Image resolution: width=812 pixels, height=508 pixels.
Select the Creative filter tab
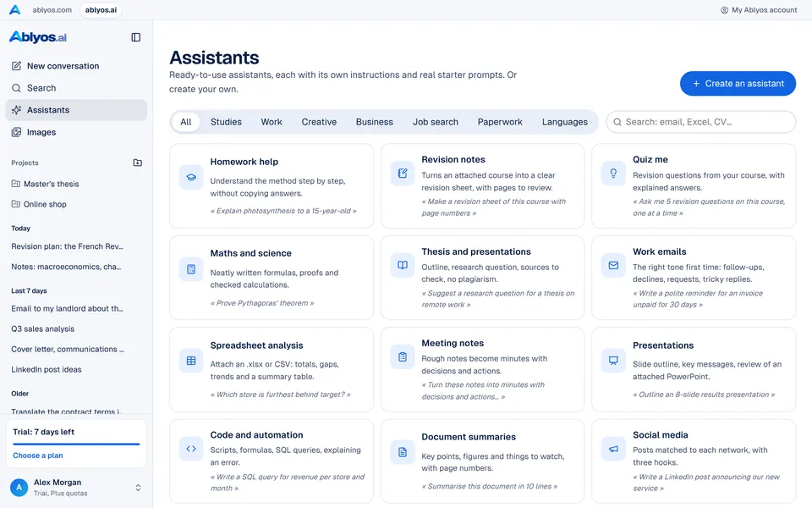pos(319,122)
